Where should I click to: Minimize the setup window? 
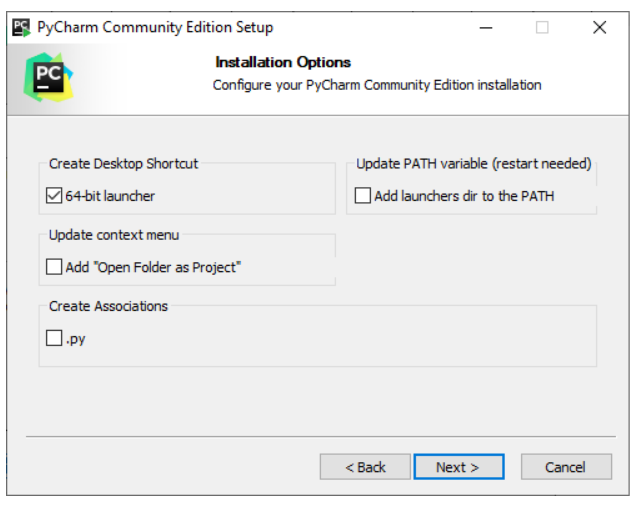[x=486, y=28]
